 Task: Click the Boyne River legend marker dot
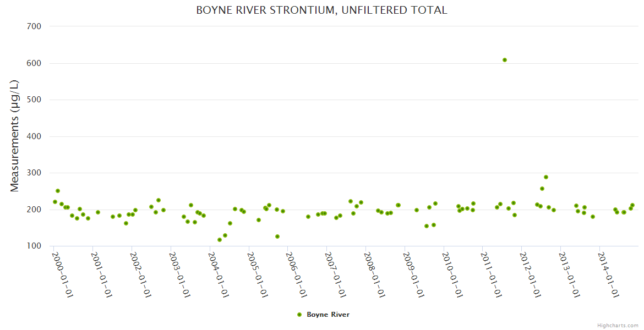pos(299,315)
